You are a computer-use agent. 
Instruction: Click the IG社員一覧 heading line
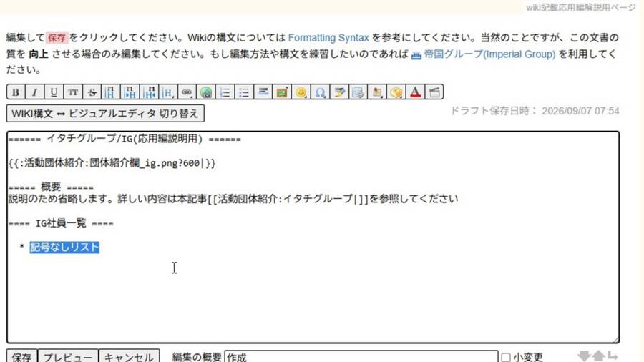click(61, 223)
